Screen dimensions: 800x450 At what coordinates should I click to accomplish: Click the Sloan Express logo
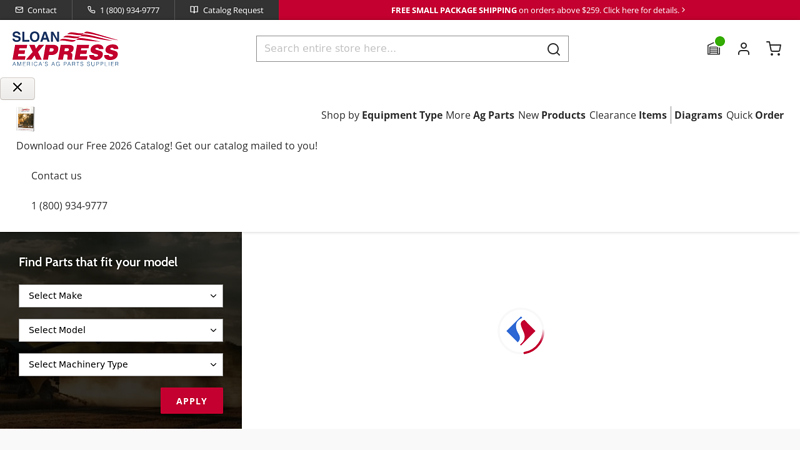pos(65,48)
